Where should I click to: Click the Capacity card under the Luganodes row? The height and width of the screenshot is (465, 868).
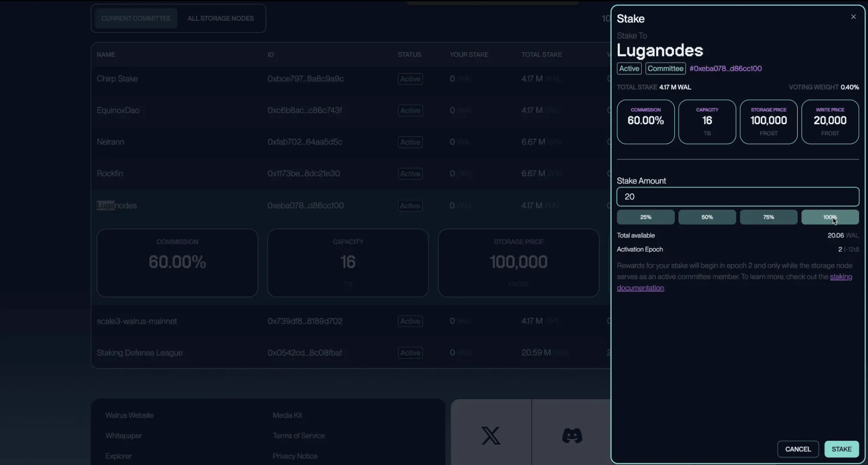pyautogui.click(x=348, y=263)
